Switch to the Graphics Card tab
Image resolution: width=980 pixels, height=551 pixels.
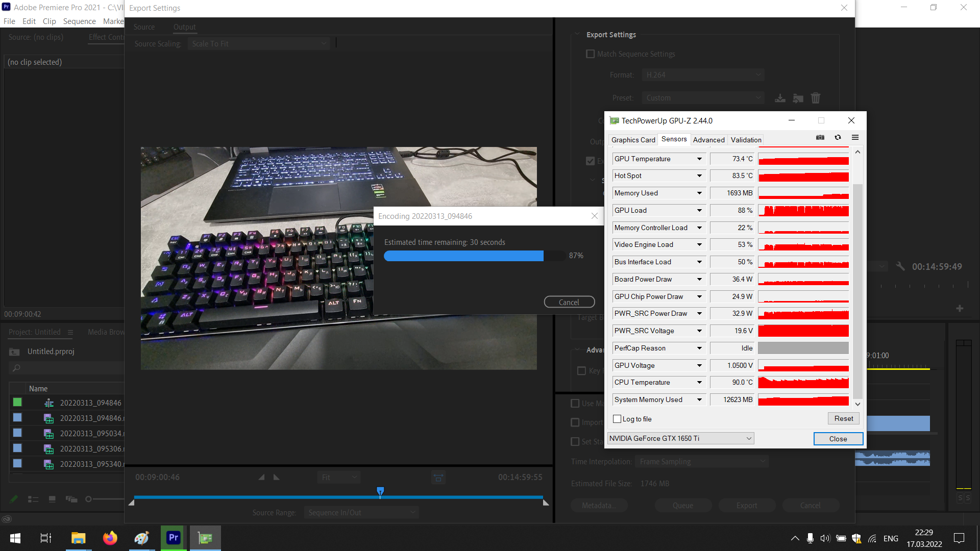[633, 140]
